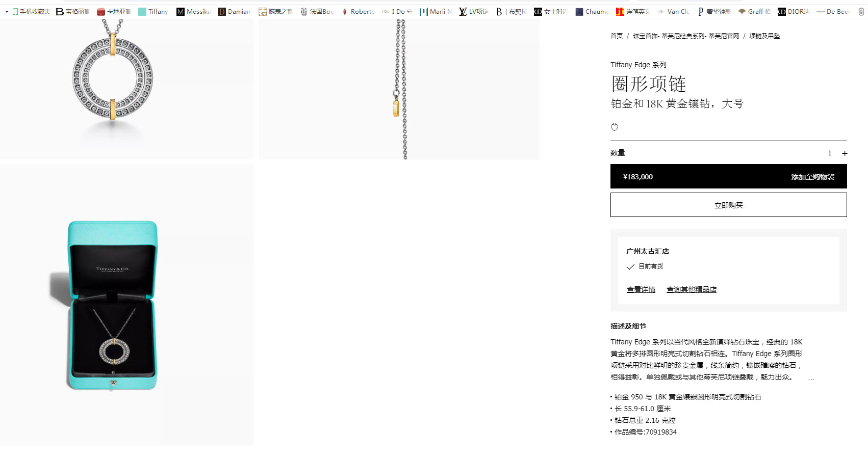Open the Messika bookmark icon

(180, 11)
